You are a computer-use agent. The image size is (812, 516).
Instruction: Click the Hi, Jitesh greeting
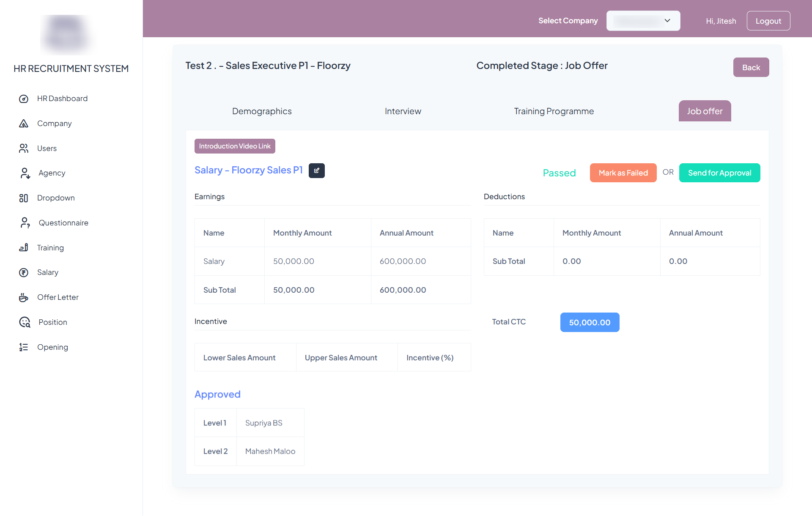point(721,21)
